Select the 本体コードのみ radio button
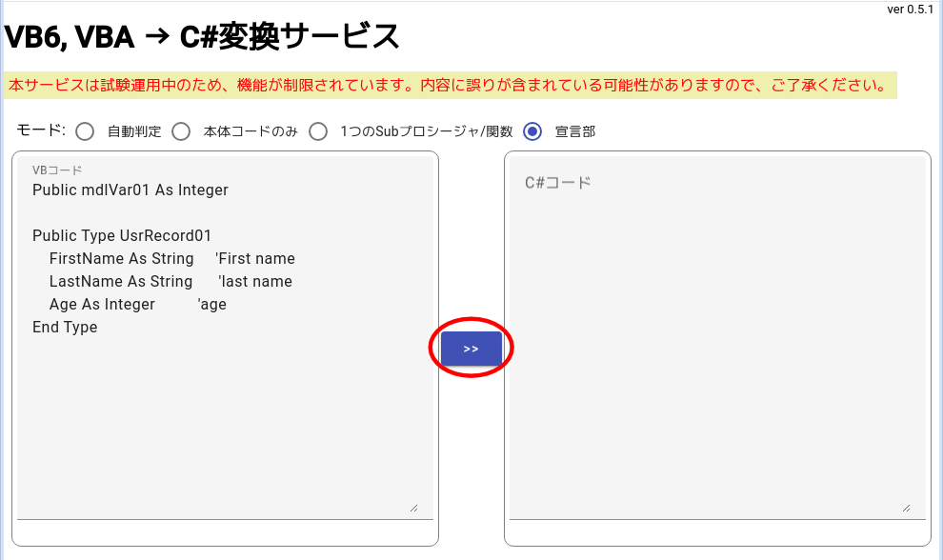Screen dimensions: 943x560 pos(181,131)
